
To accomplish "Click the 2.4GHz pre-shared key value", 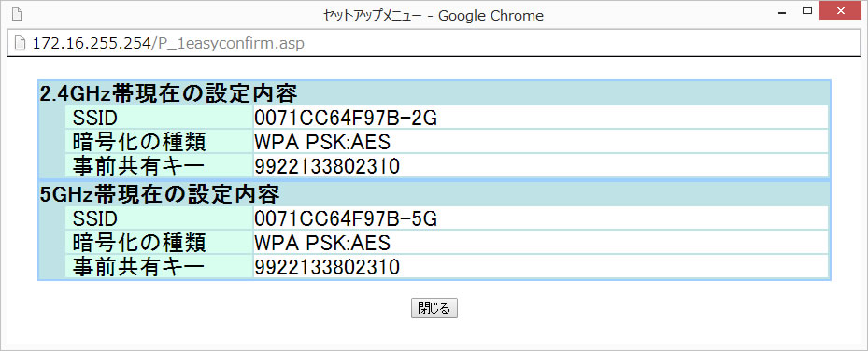I will (x=327, y=166).
